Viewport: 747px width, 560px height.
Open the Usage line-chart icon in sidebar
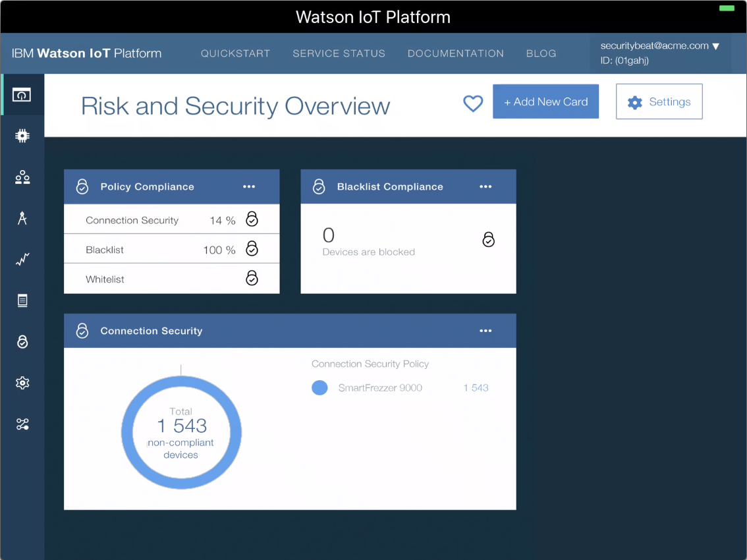(x=22, y=260)
